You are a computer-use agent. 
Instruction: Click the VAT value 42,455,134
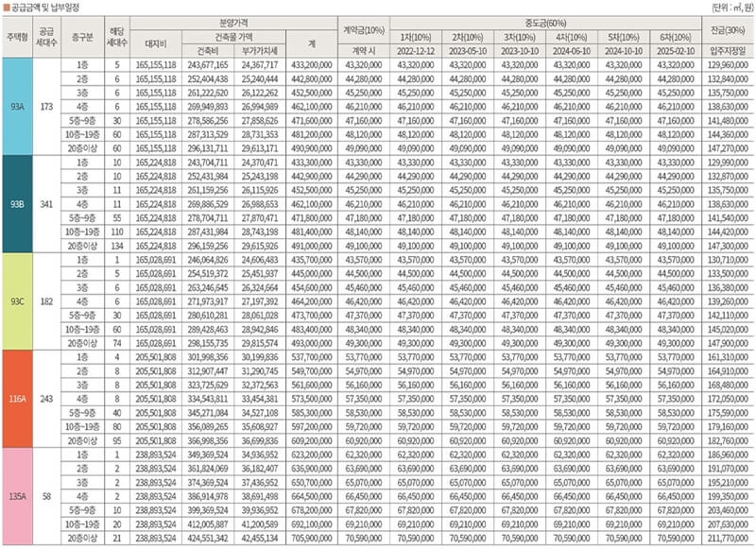[260, 539]
